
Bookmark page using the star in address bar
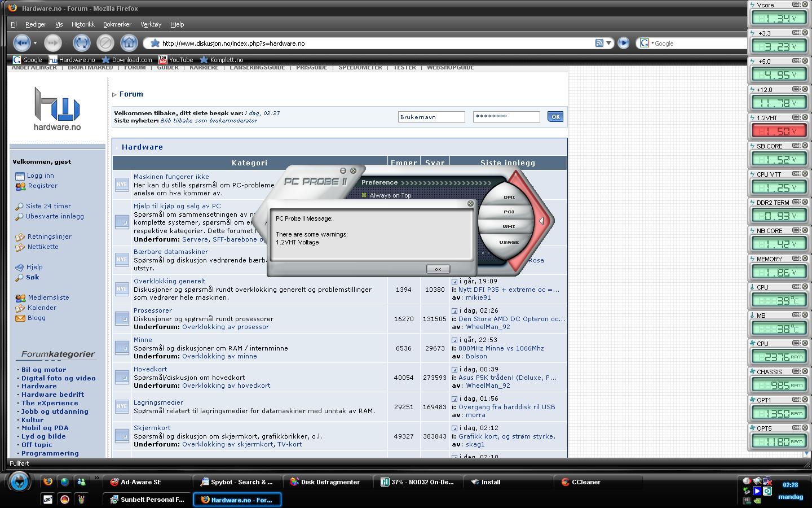point(155,43)
